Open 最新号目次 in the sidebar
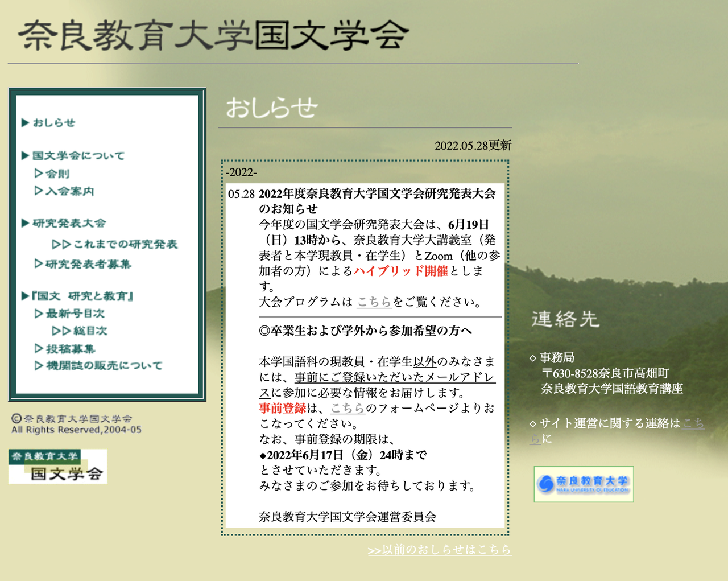This screenshot has width=728, height=581. pos(69,313)
